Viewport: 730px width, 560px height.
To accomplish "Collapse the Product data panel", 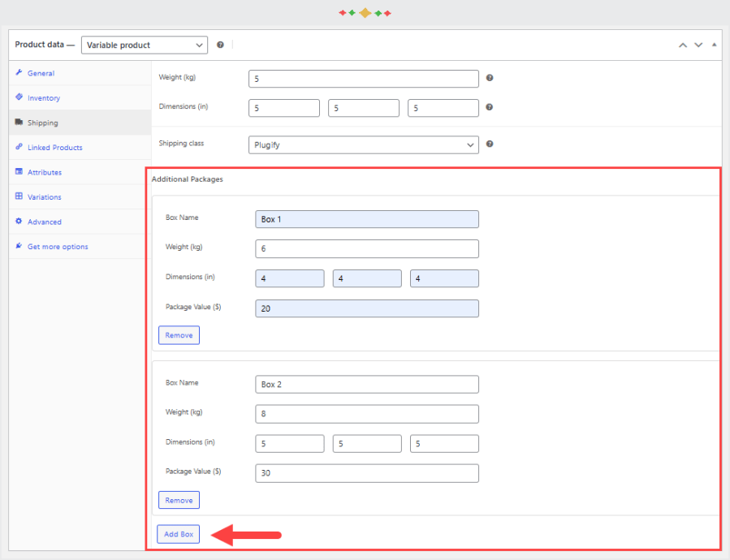I will [x=714, y=45].
